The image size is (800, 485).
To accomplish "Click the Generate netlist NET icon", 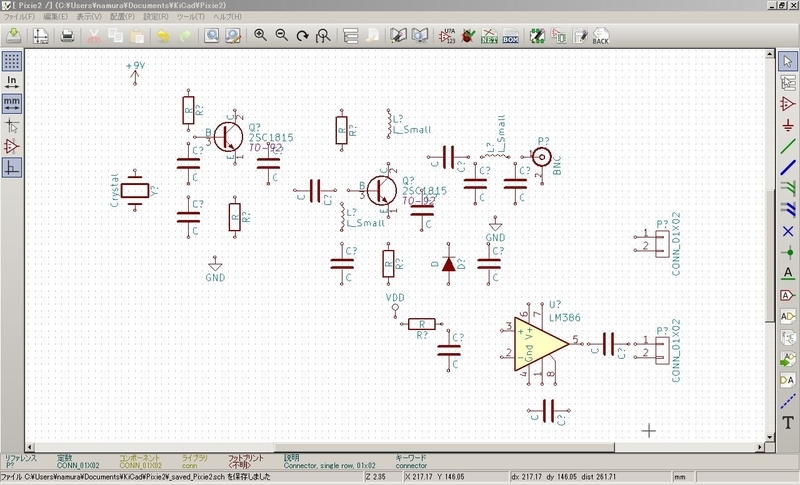I will click(489, 36).
